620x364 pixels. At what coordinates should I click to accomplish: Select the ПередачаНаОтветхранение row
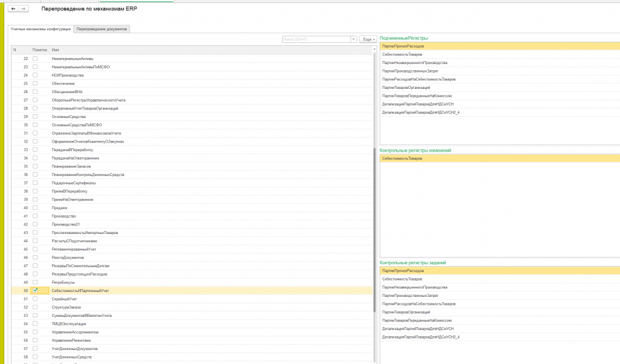(x=192, y=158)
